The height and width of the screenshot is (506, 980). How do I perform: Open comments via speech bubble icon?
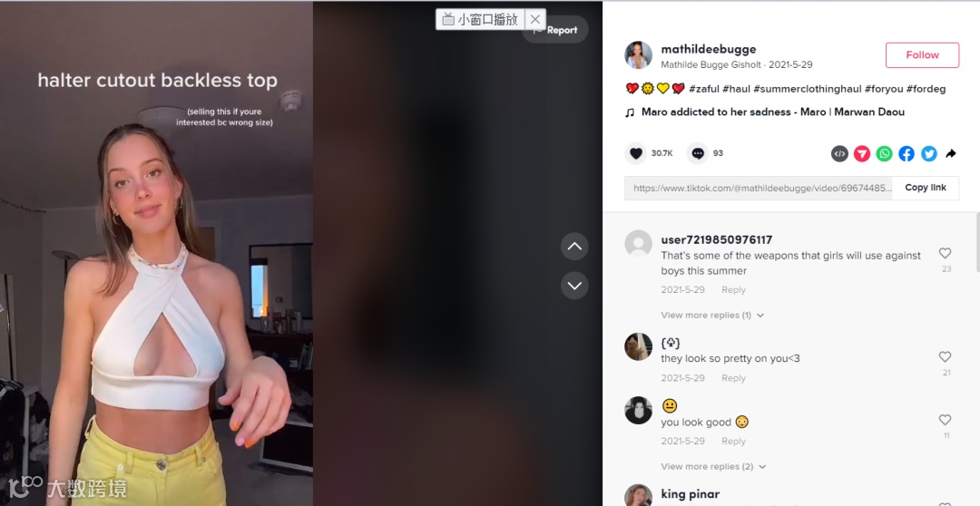[x=698, y=153]
